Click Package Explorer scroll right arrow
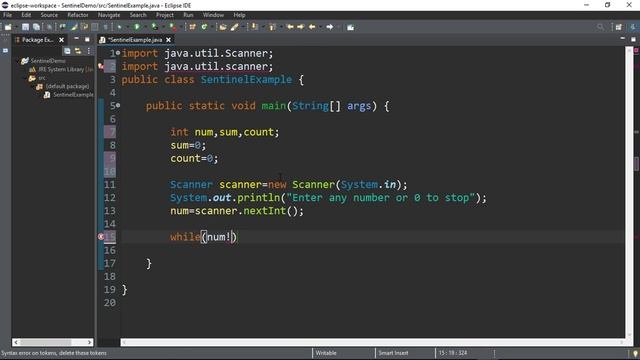640x360 pixels. (x=89, y=342)
